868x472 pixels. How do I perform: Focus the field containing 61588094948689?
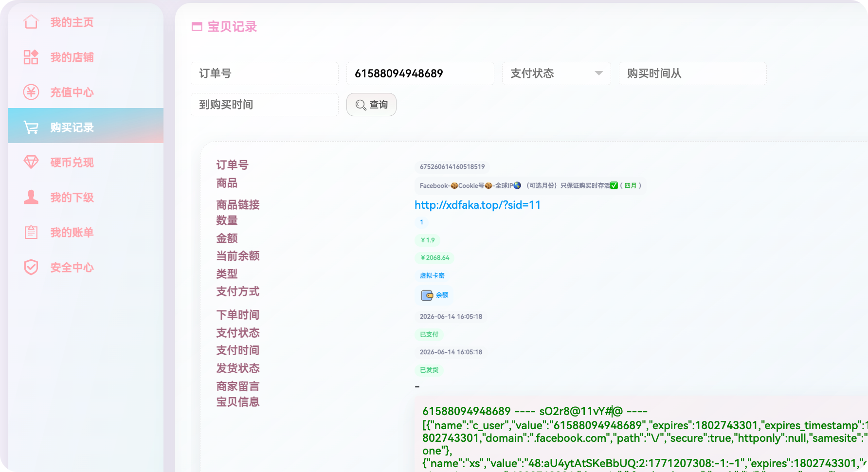[x=420, y=73]
